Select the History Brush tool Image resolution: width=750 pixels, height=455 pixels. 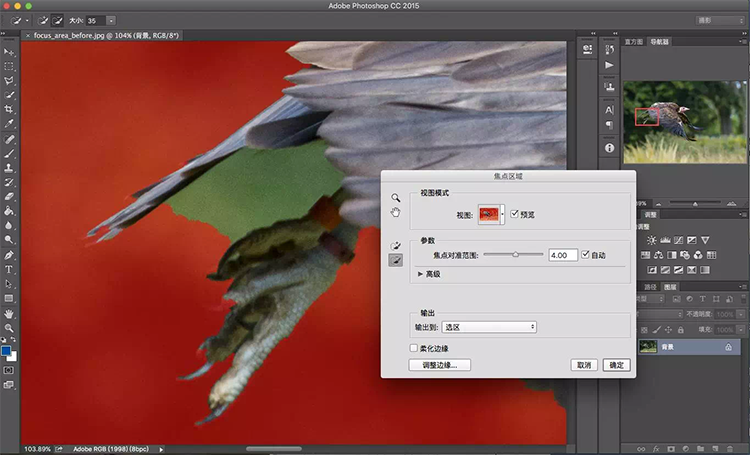click(9, 182)
